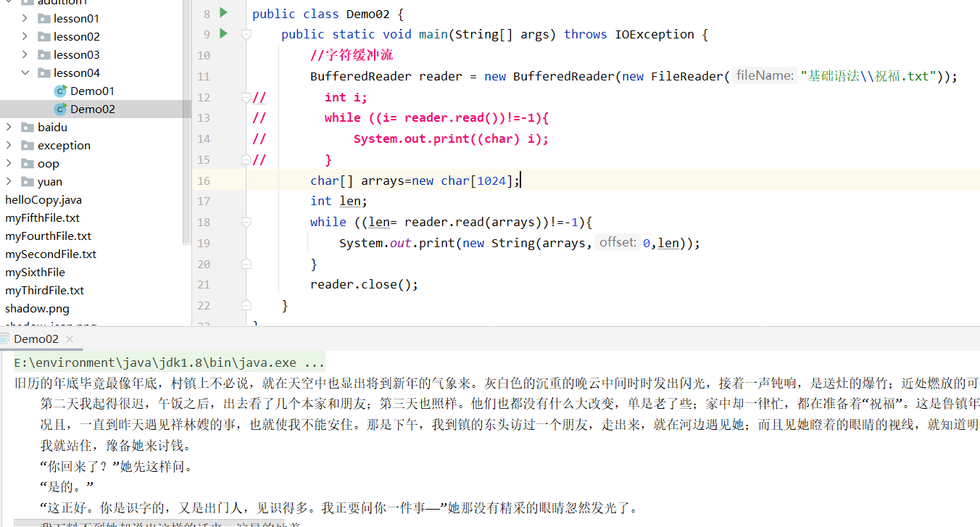The image size is (980, 527).
Task: Click lesson03 package folder icon
Action: pyautogui.click(x=44, y=54)
